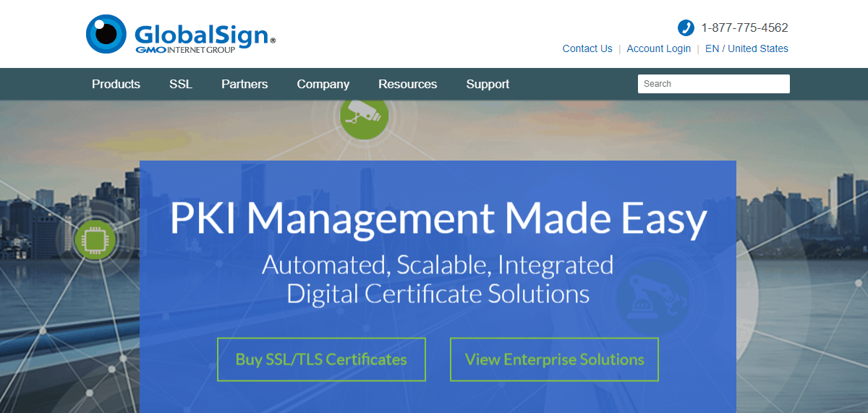868x413 pixels.
Task: Click the Digital Certificate Solutions subtitle
Action: point(438,294)
